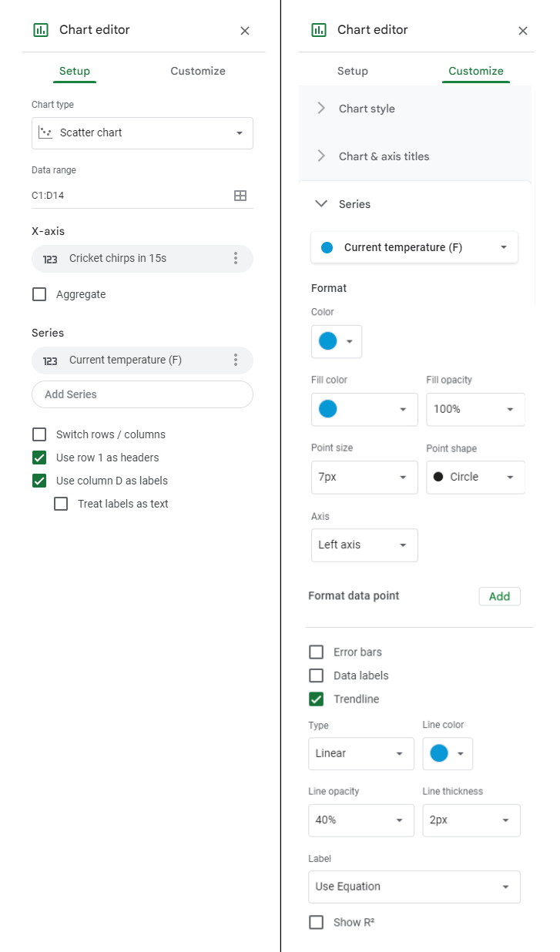Switch to the inactive Setup tab

pos(353,71)
